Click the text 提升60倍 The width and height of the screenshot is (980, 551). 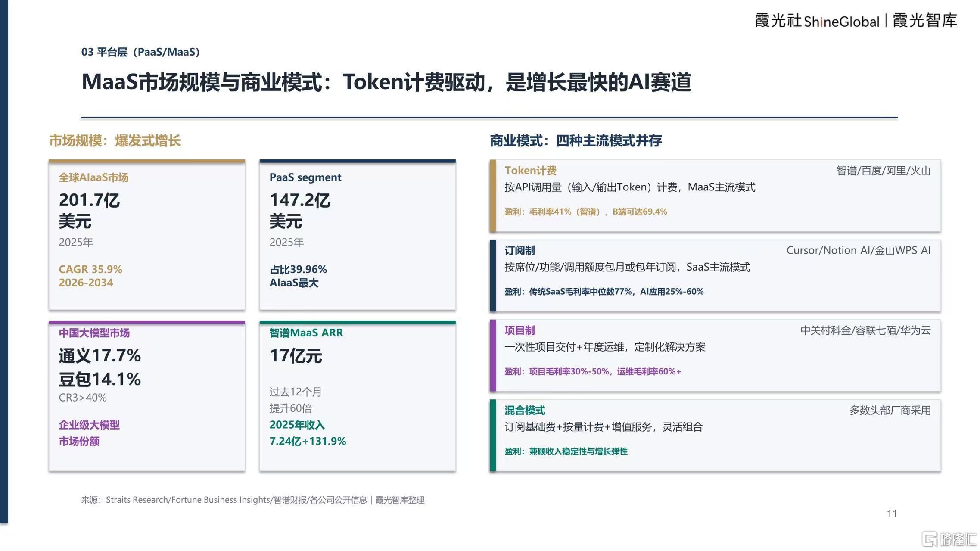point(291,408)
